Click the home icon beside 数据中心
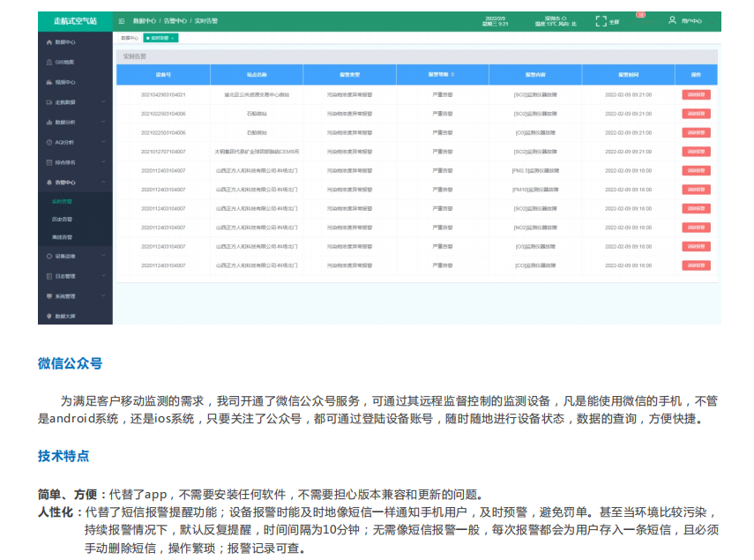Image resolution: width=754 pixels, height=560 pixels. point(49,42)
